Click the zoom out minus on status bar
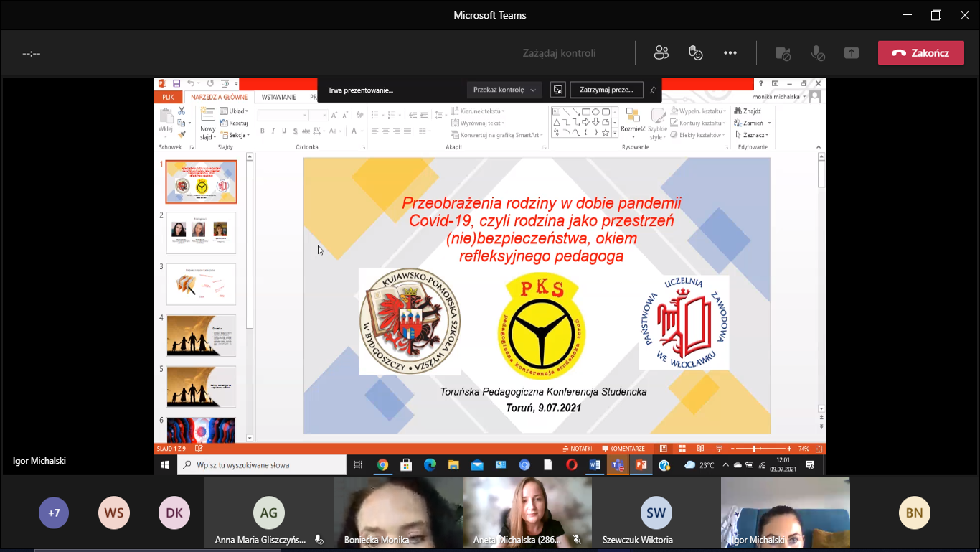Screen dimensions: 980x552 (x=732, y=449)
